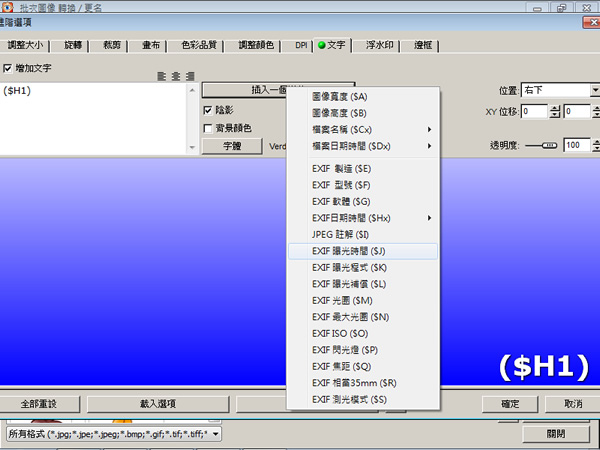
Task: Choose EXIF ISO ($O) menu item
Action: 362,333
